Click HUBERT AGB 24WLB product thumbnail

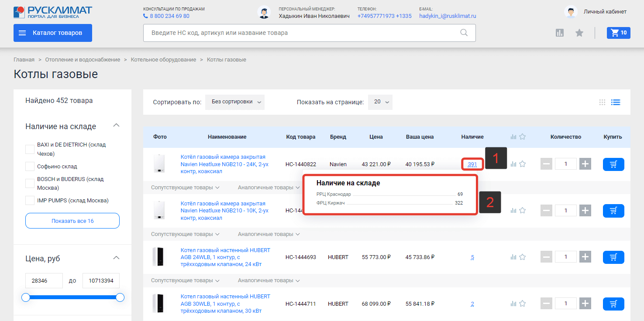pos(158,257)
